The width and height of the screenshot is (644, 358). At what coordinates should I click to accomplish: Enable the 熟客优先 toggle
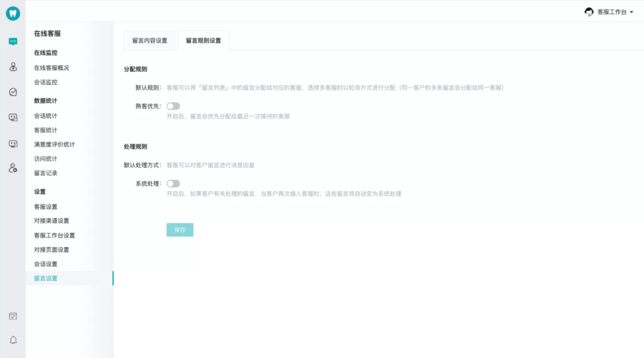173,106
